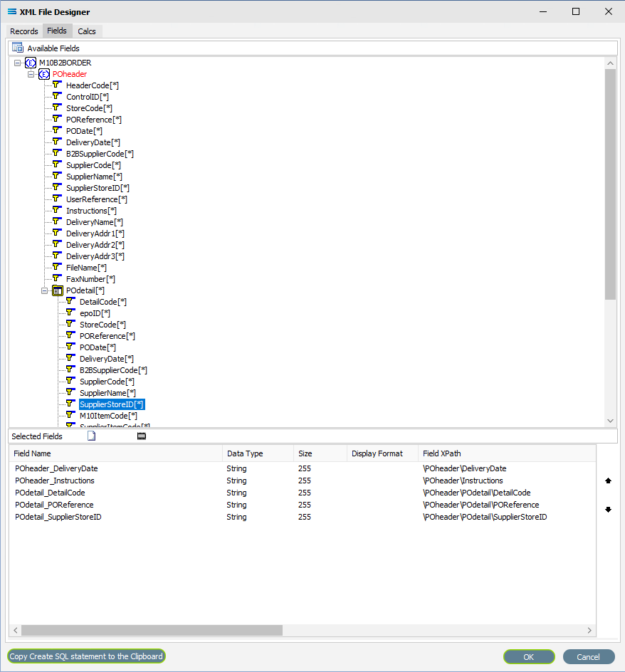Select the POdetail_SupplierStoreID row

point(303,517)
